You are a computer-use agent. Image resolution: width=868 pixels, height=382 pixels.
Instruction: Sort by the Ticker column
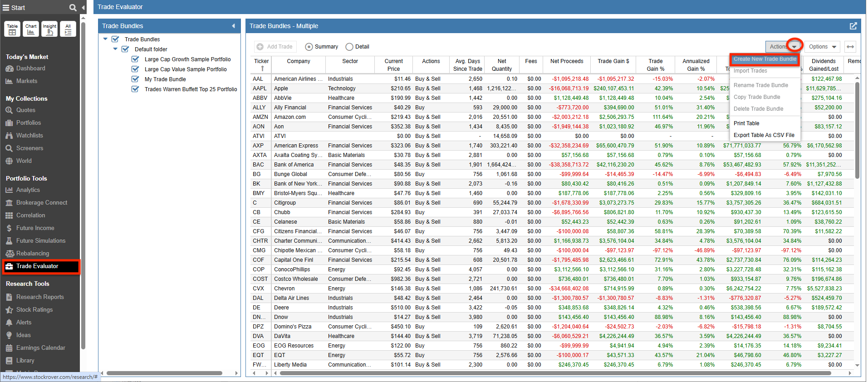click(x=261, y=65)
